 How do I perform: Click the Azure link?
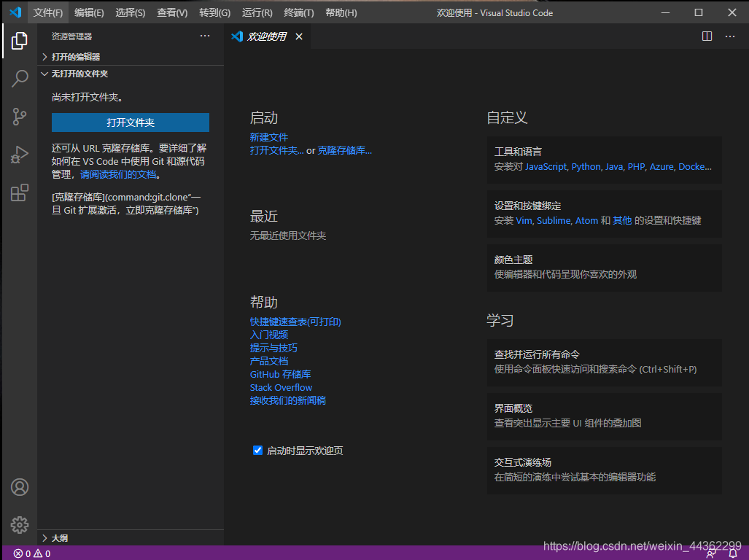tap(661, 167)
